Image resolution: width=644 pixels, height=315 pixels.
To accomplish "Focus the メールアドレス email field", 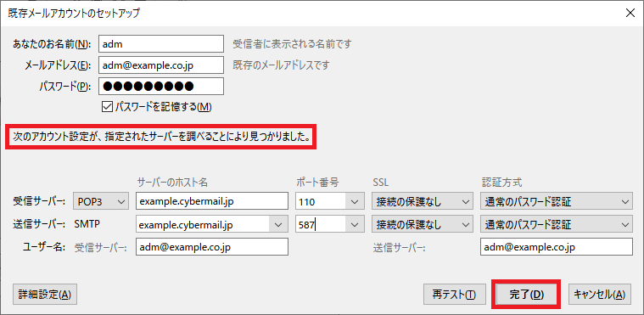I will (161, 65).
